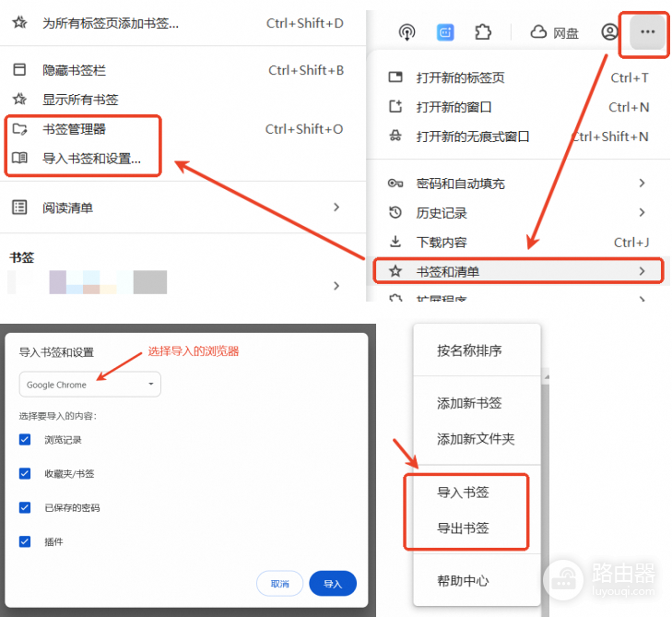
Task: Click the star icon beside 显示所有书签
Action: tap(19, 99)
